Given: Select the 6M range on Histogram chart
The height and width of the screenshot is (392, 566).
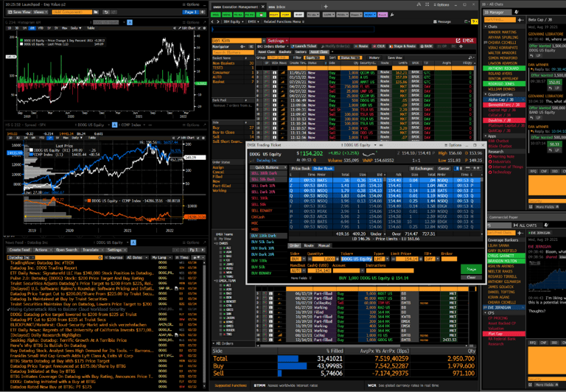Looking at the screenshot, I should pyautogui.click(x=32, y=28).
